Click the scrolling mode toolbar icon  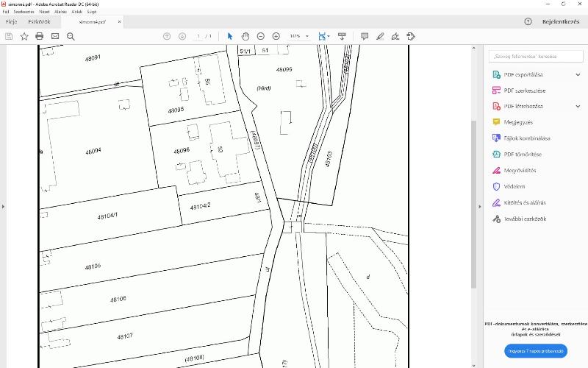coord(342,36)
